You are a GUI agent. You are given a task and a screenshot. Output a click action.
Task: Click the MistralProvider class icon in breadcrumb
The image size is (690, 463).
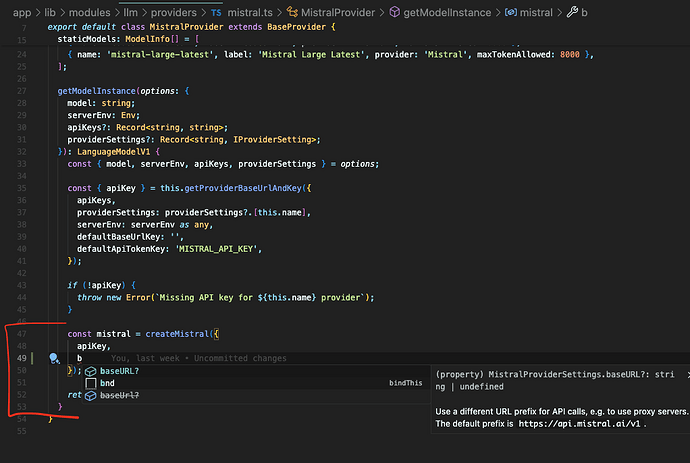click(x=292, y=12)
